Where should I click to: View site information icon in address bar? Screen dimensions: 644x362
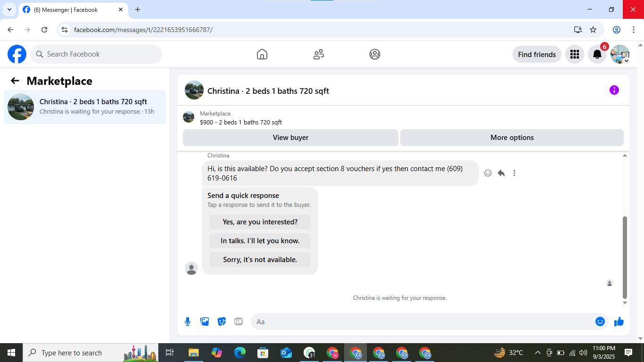pyautogui.click(x=65, y=30)
